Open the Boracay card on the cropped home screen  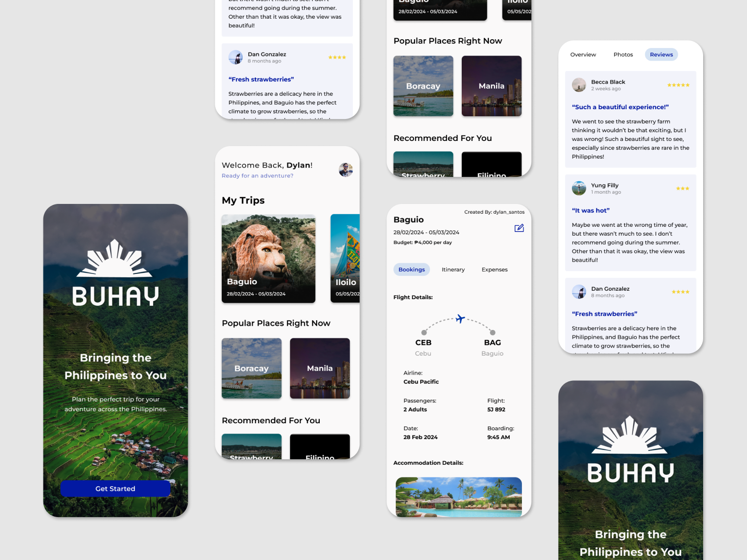click(x=423, y=86)
